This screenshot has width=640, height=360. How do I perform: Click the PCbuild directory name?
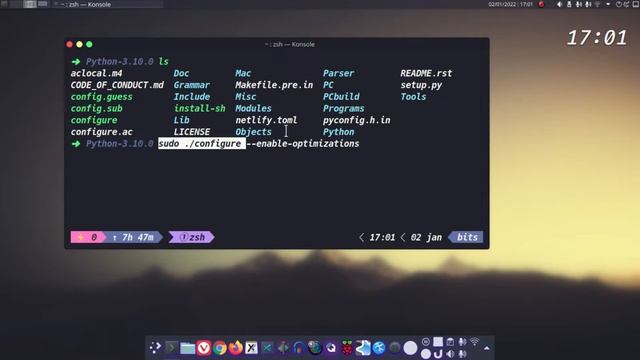(x=341, y=97)
